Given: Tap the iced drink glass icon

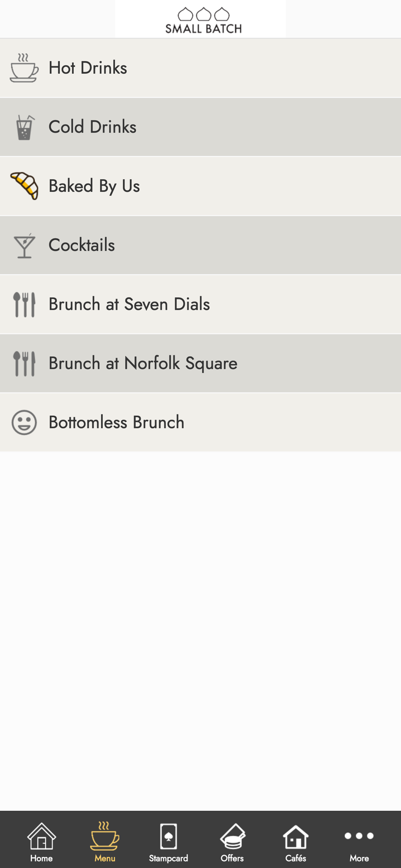Looking at the screenshot, I should coord(25,127).
